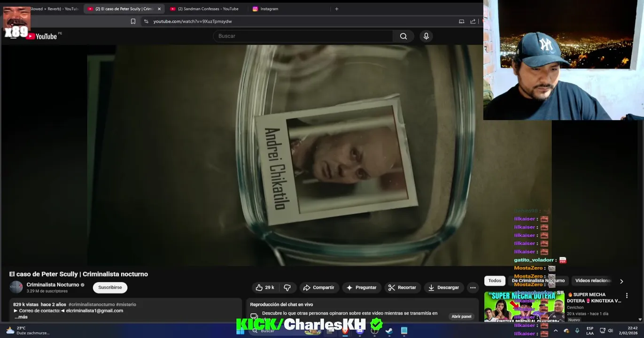The image size is (644, 338).
Task: Click Abrir panel for chat replay
Action: [x=461, y=316]
